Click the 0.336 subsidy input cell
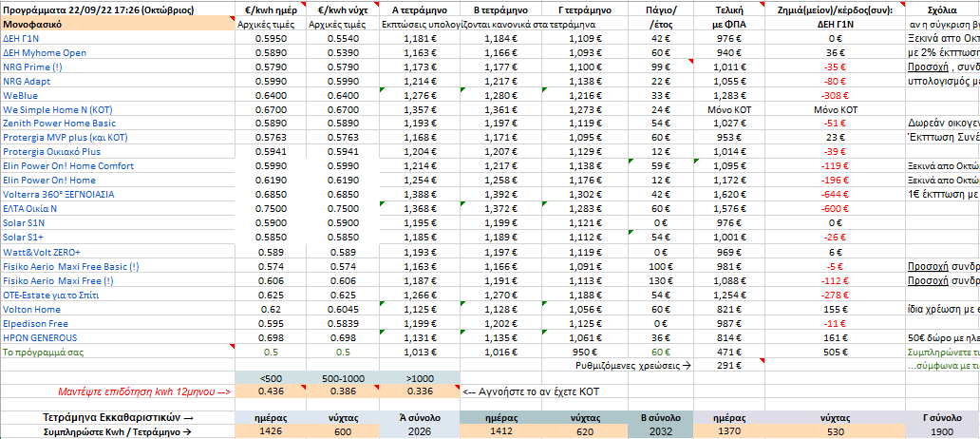The width and height of the screenshot is (980, 439). [419, 392]
